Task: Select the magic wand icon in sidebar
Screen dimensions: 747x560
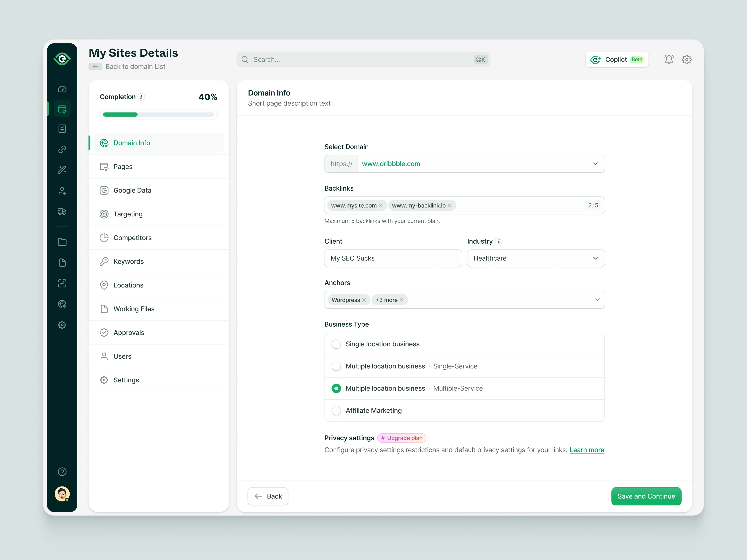Action: [x=62, y=170]
